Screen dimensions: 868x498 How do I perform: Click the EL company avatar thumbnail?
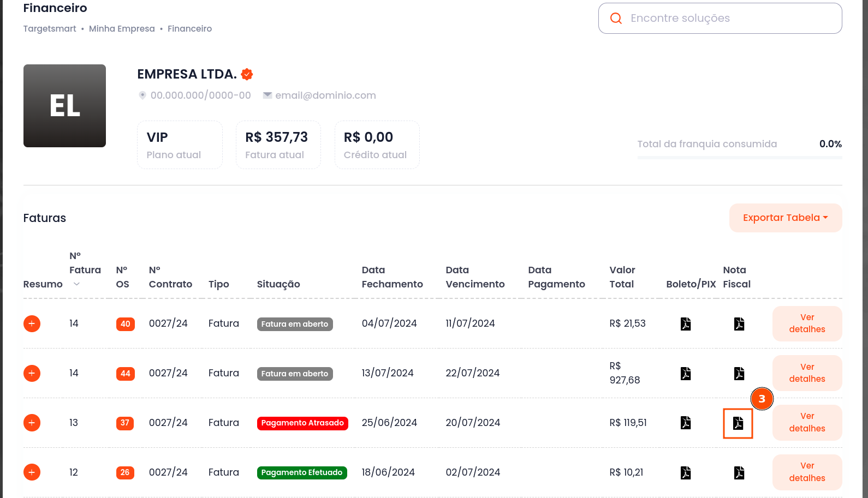64,106
